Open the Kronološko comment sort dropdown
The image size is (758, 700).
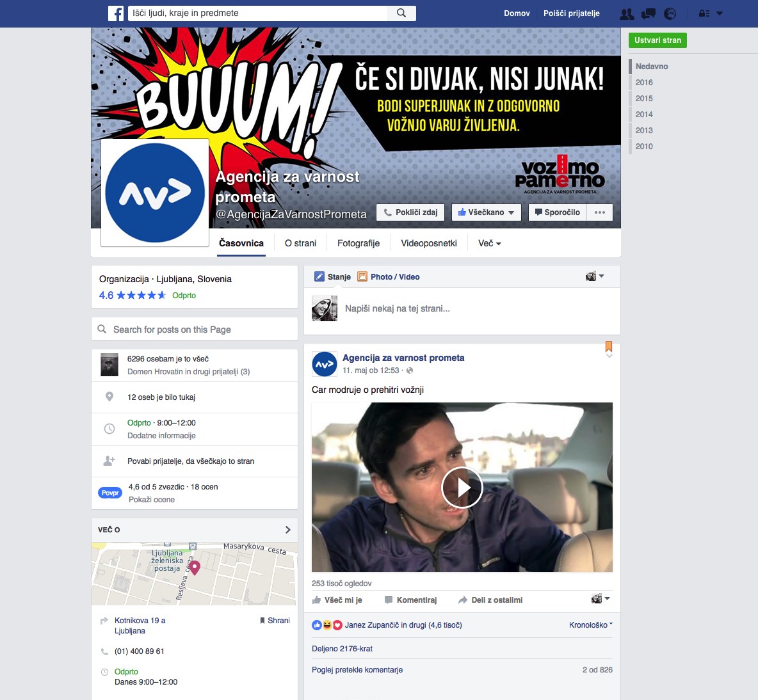pyautogui.click(x=590, y=625)
